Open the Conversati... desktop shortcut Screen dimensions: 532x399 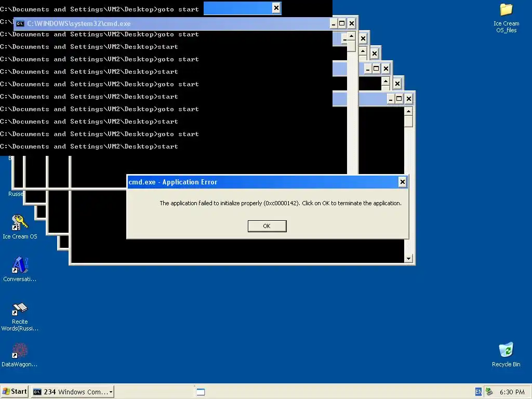(x=20, y=270)
